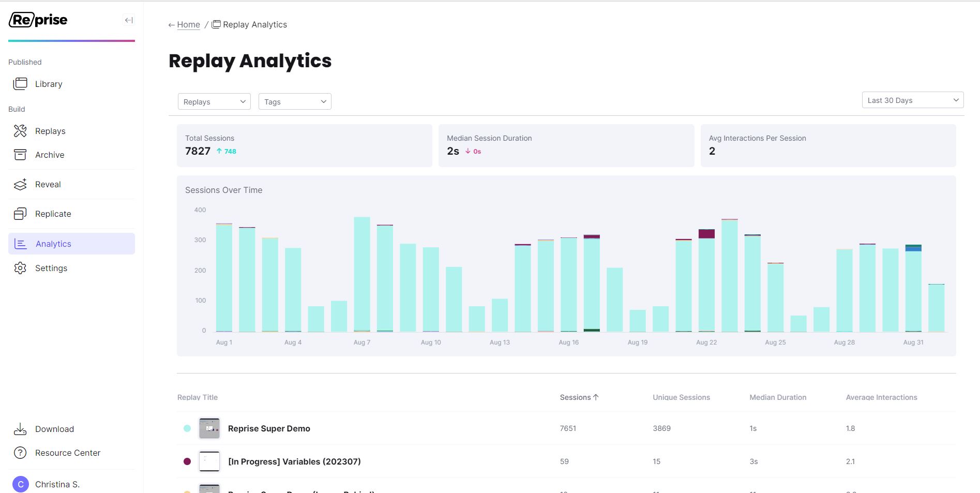Viewport: 980px width, 493px height.
Task: Click the Aug 13 axis label
Action: 500,342
